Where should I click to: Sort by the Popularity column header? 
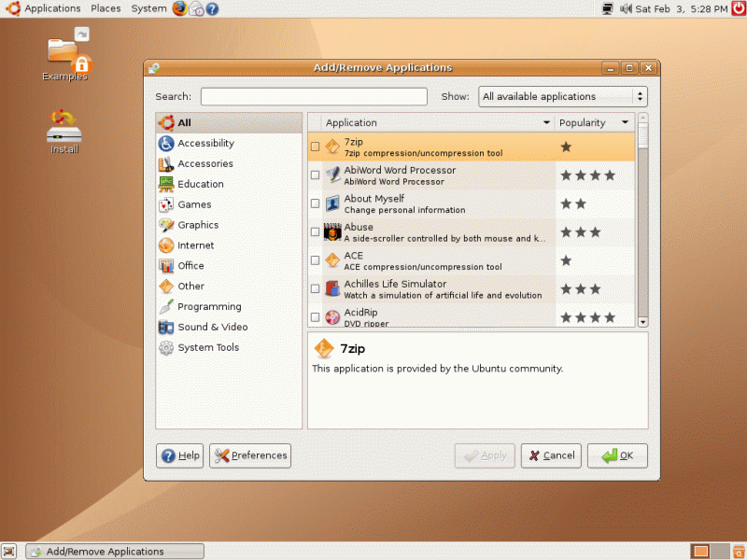click(x=595, y=123)
